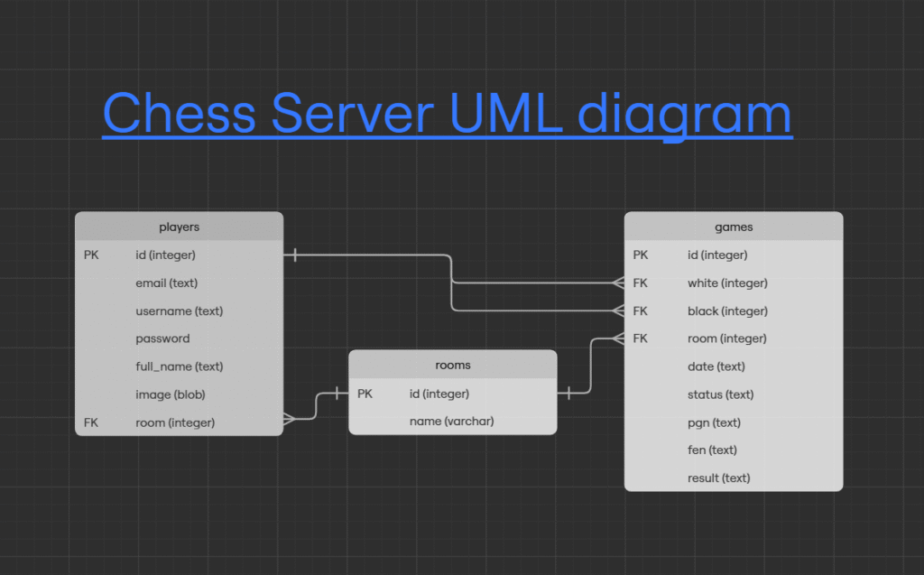Click FK label beside white (integer)
The width and height of the screenshot is (924, 575).
(x=640, y=283)
